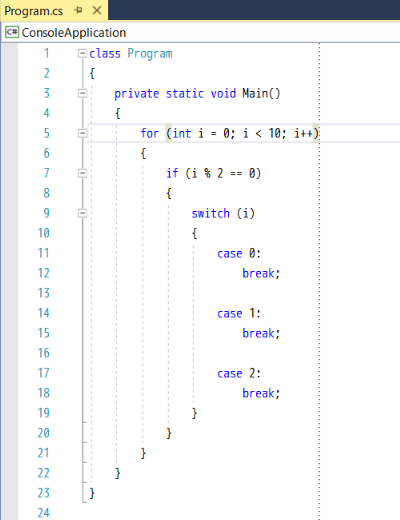Viewport: 400px width, 520px height.
Task: Click 'case 2:' on line 17
Action: click(x=239, y=373)
